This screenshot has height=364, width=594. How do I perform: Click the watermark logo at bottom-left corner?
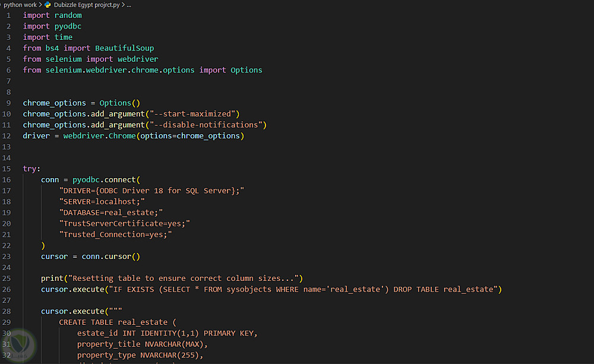click(x=18, y=345)
